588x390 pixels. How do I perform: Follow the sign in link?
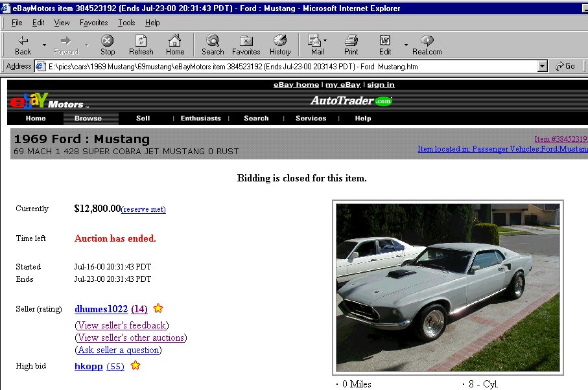[x=381, y=85]
